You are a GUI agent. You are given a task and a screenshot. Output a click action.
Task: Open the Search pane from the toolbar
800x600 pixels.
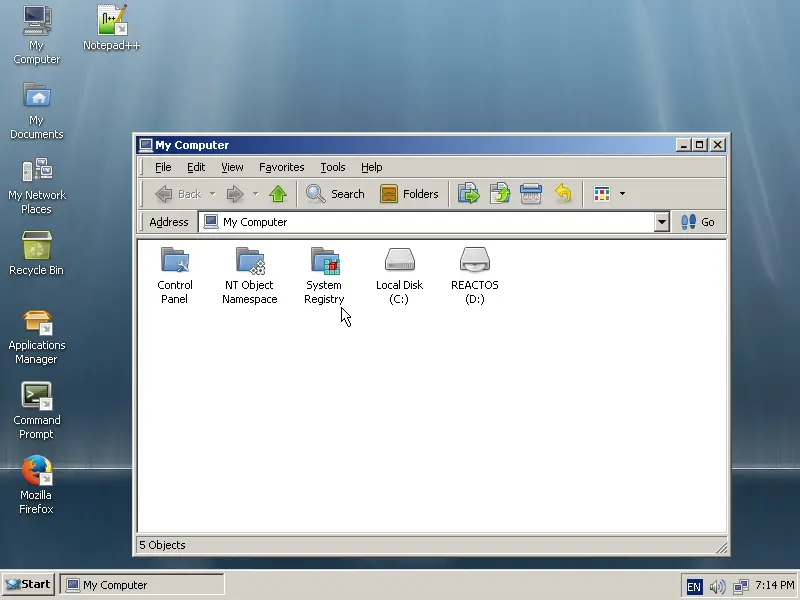point(336,194)
